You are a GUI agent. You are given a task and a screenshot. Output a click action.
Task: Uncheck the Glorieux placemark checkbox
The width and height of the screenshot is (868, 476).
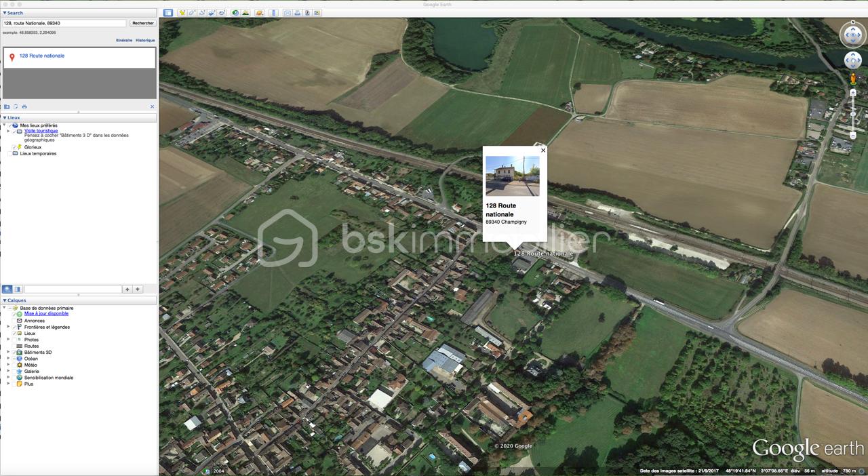[14, 147]
